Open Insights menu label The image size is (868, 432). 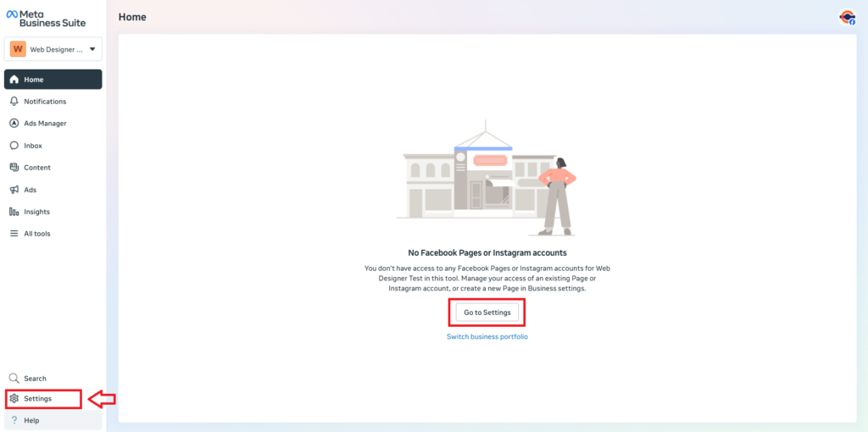click(36, 211)
